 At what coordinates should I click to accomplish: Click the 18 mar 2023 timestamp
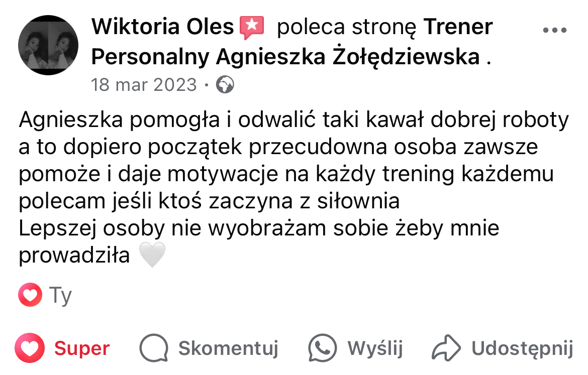click(x=144, y=85)
